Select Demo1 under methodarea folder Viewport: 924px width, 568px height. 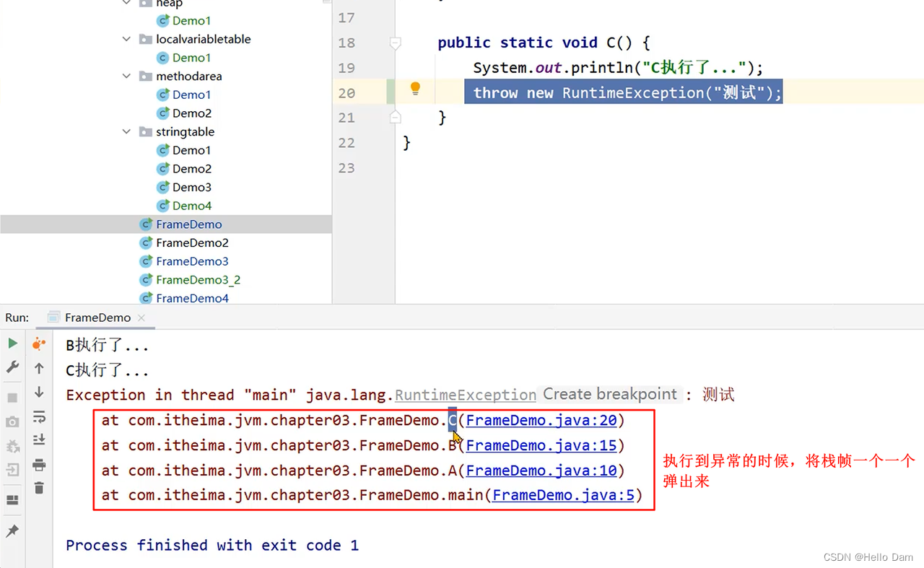(x=191, y=95)
